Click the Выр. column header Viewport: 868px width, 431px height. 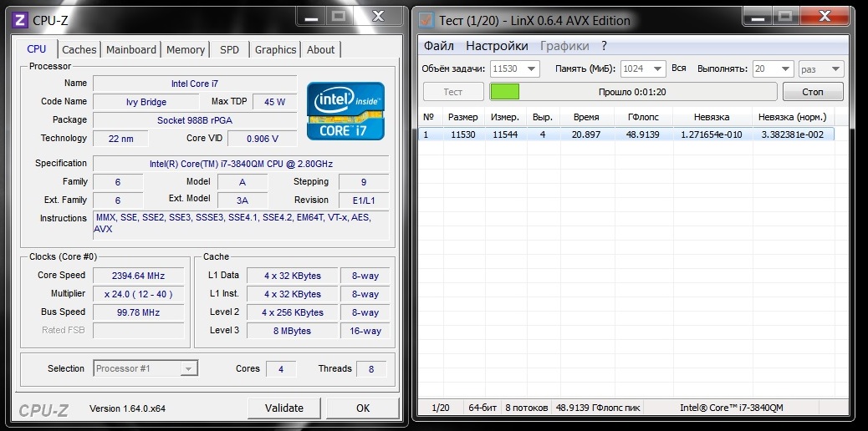542,117
